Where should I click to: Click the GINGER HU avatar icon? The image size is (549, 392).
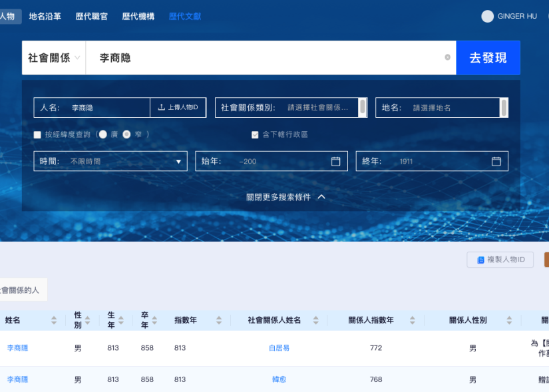point(486,16)
